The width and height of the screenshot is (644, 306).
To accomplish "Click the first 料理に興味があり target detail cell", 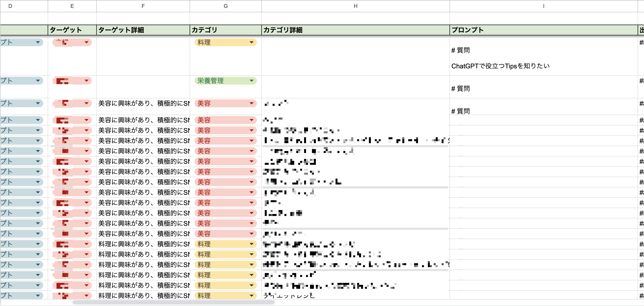I will tap(143, 244).
